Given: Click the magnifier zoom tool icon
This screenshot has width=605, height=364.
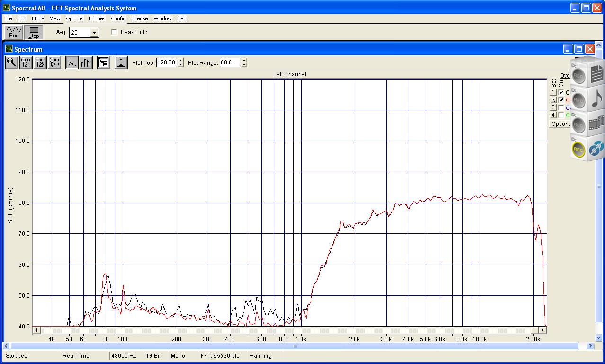Looking at the screenshot, I should pyautogui.click(x=11, y=62).
